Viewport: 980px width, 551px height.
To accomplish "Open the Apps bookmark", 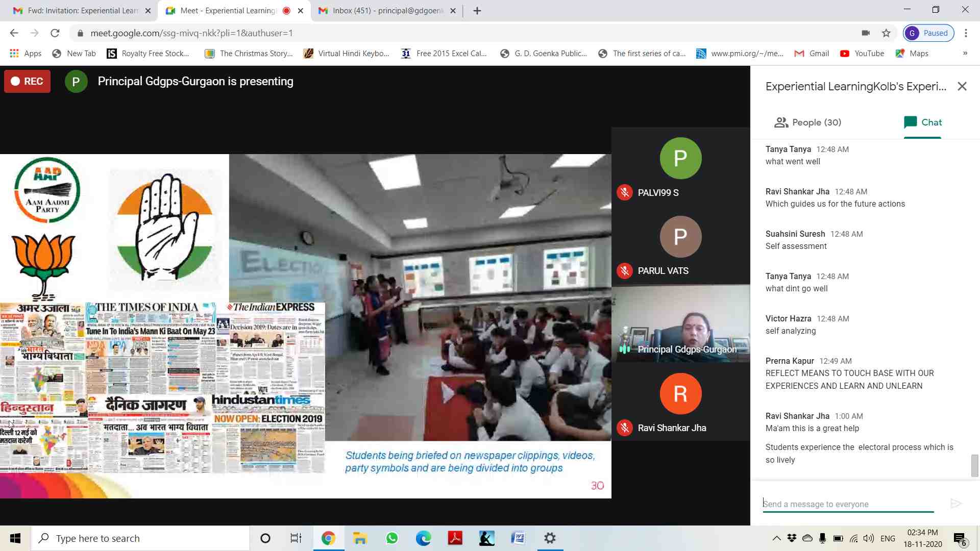I will (26, 54).
